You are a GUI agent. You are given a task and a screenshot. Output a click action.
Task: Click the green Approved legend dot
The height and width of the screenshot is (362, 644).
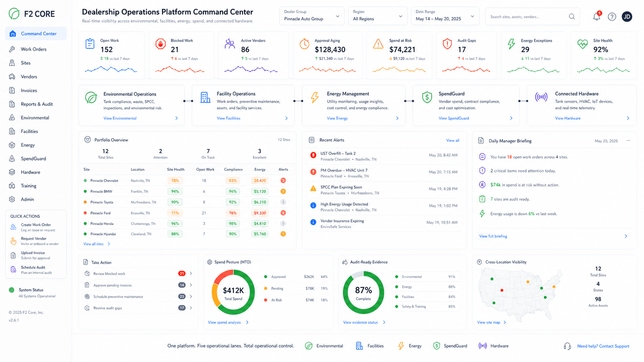click(266, 277)
